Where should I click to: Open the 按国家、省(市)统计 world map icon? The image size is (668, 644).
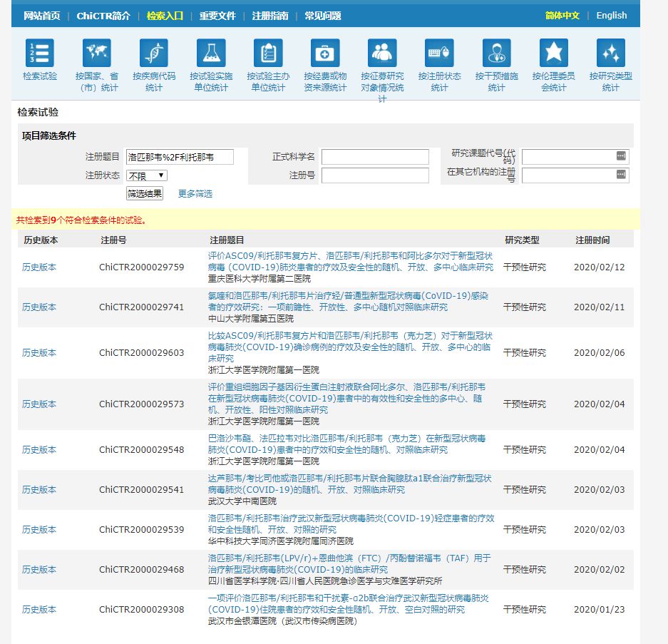(97, 53)
